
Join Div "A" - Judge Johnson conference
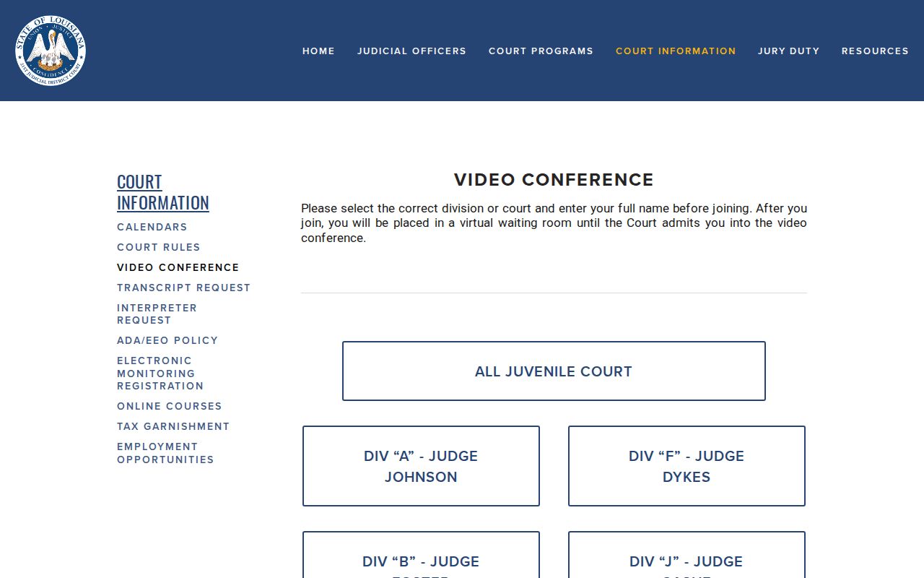click(421, 466)
